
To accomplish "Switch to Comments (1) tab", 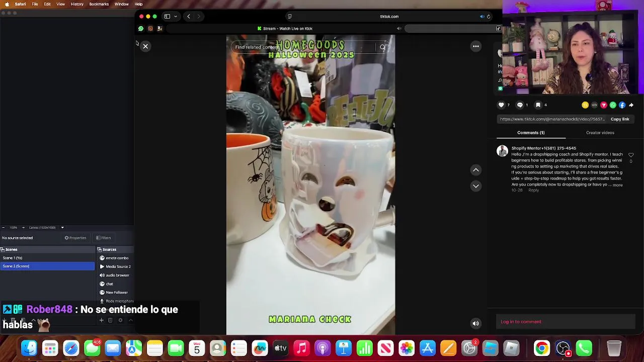I will coord(531,133).
